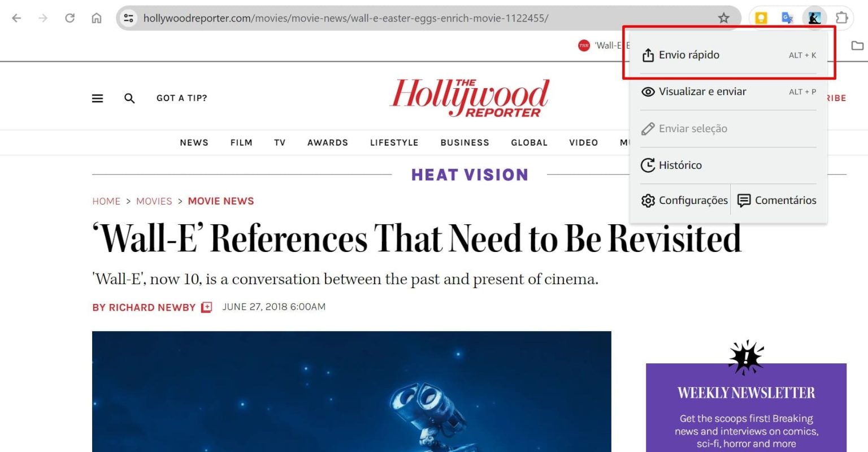The width and height of the screenshot is (868, 452).
Task: Open the AWARDS navigation tab
Action: point(327,143)
